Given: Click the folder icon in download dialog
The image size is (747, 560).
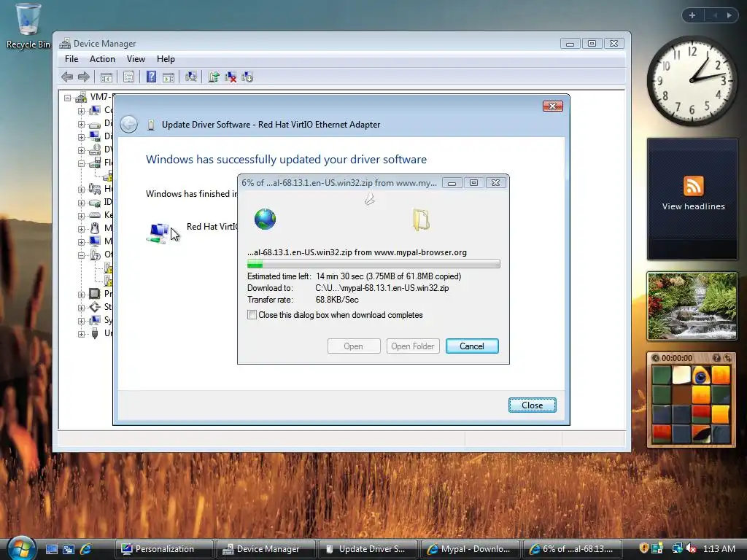Looking at the screenshot, I should (421, 219).
